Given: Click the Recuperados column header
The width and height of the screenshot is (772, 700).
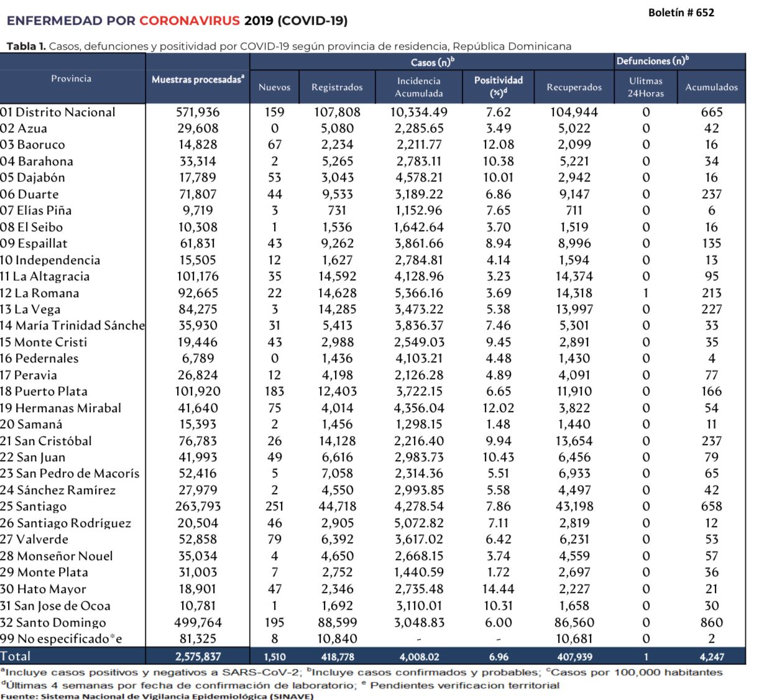Looking at the screenshot, I should point(574,87).
